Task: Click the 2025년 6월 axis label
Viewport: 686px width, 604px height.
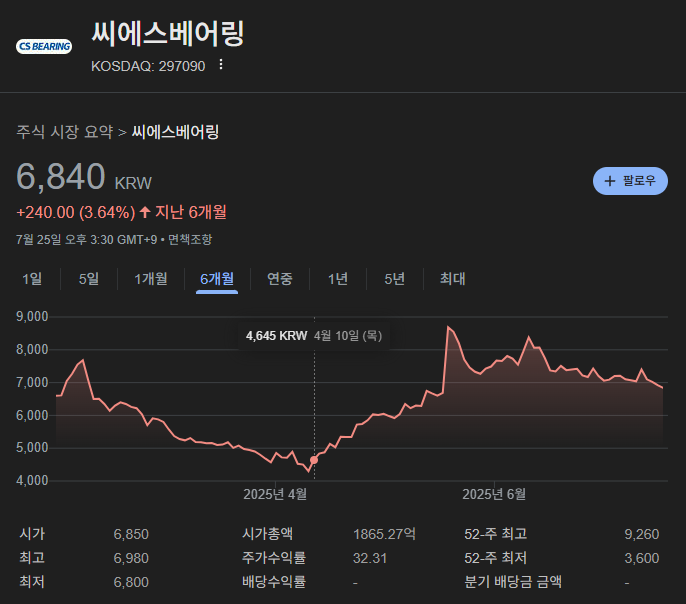Action: 494,494
